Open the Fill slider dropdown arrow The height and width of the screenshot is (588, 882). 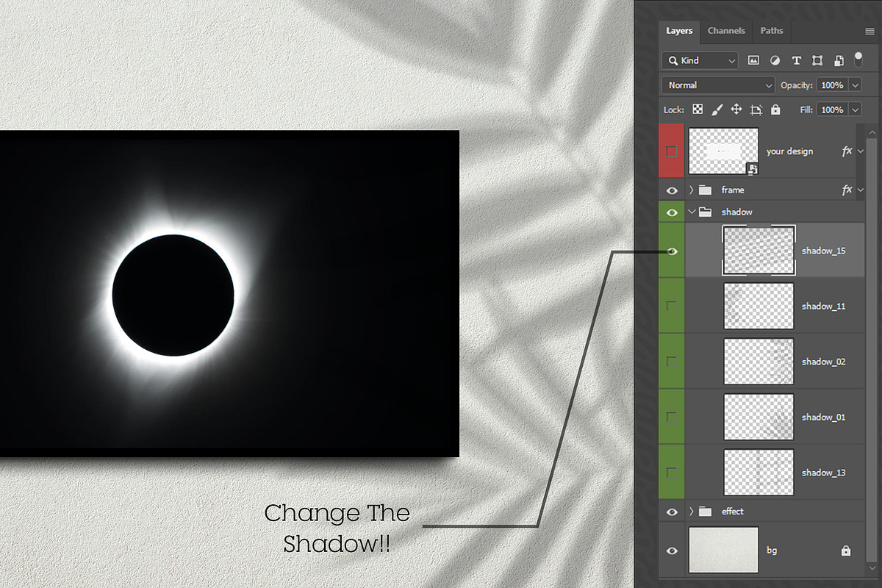(855, 110)
